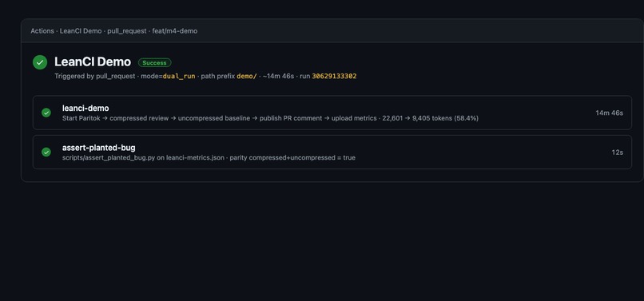Click the Start Paritok steps description

click(x=270, y=118)
